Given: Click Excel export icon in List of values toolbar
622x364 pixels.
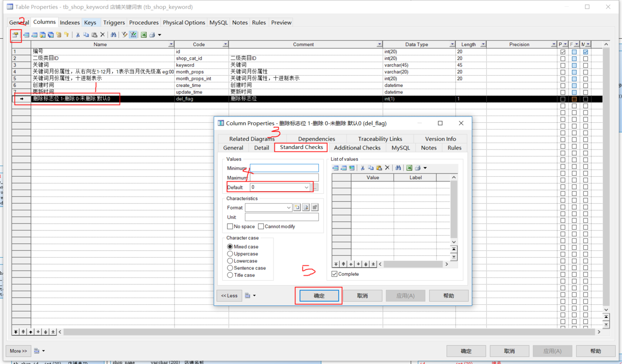Looking at the screenshot, I should click(409, 168).
